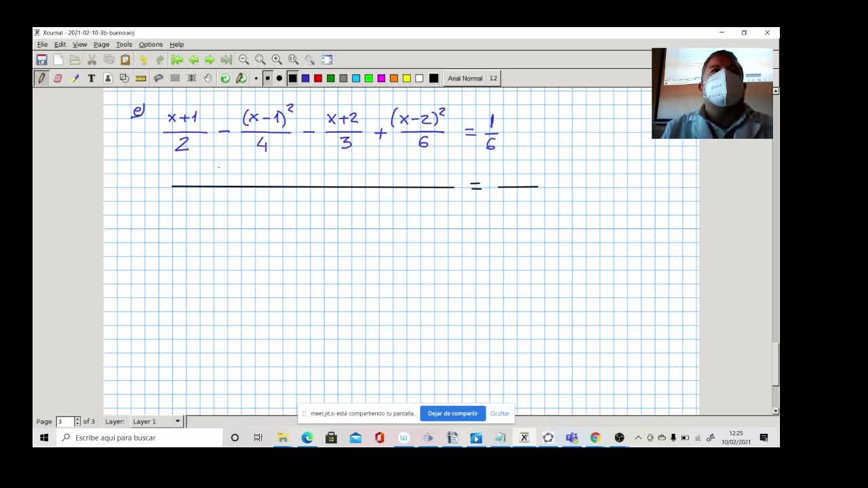
Task: Toggle fullscreen mode
Action: click(327, 60)
